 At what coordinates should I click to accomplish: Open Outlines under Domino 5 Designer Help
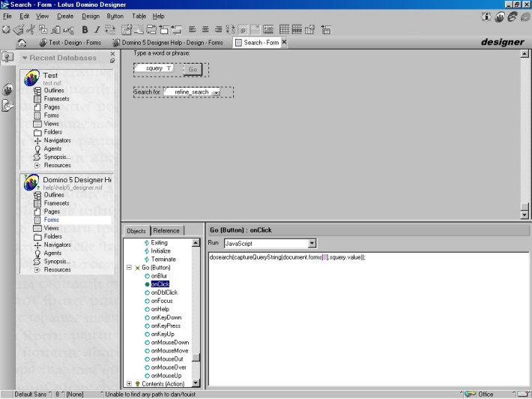tap(54, 195)
